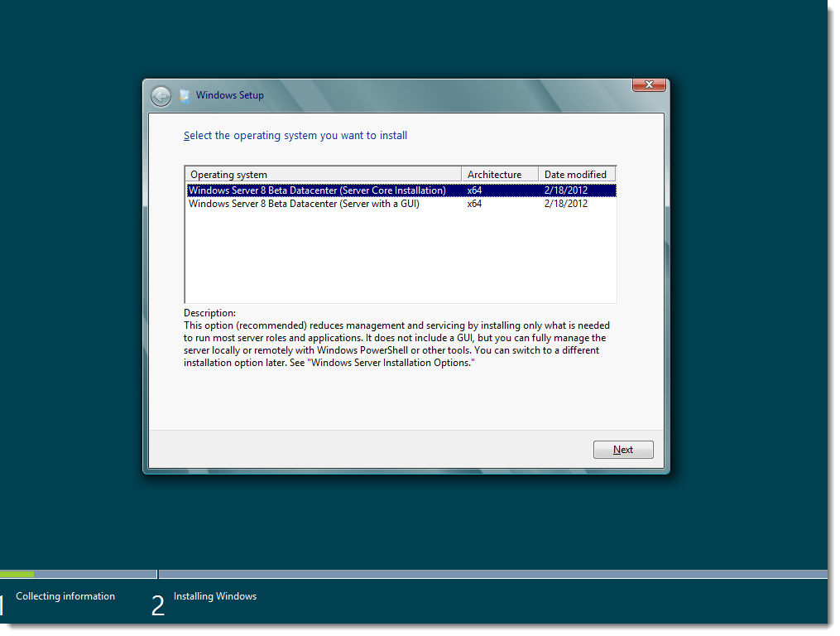Click the green progress indicator segment
This screenshot has width=840, height=636.
(x=17, y=574)
